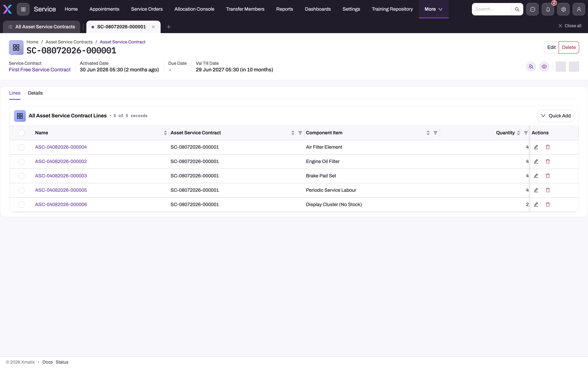Toggle the select-all rows checkbox
This screenshot has height=368, width=588.
point(21,133)
